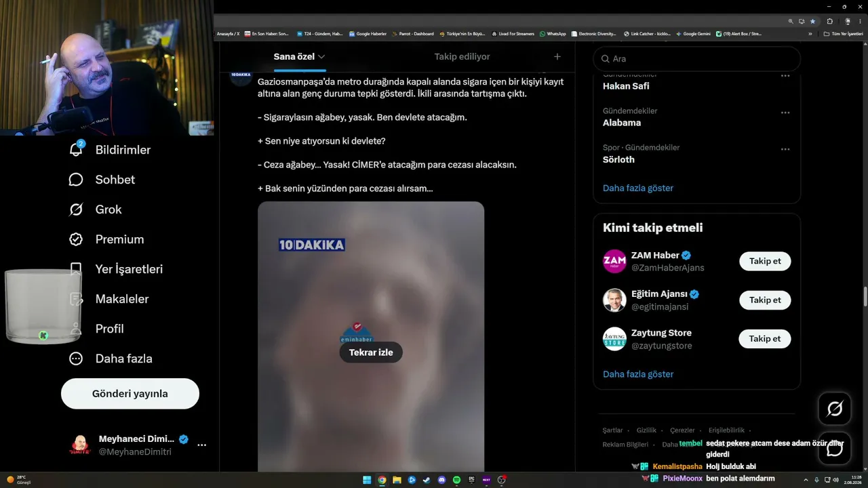Click Daha fazla göster under trends
The image size is (868, 488).
point(638,188)
